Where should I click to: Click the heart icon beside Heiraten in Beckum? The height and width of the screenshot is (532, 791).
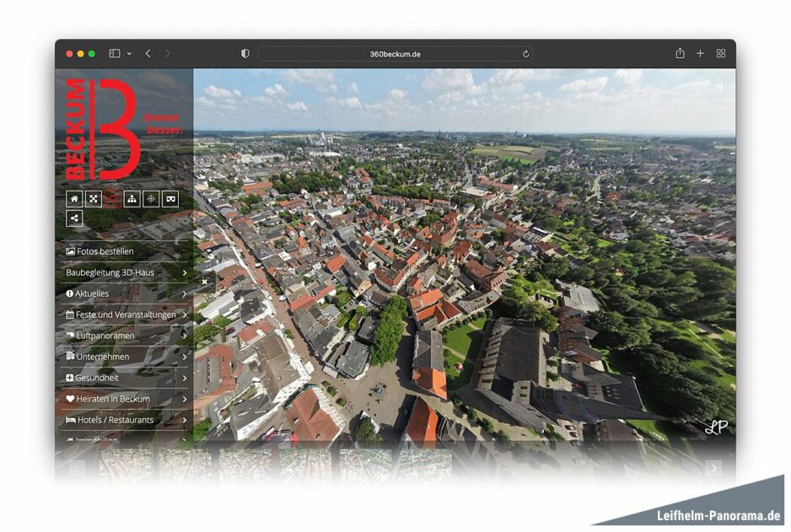click(x=71, y=398)
